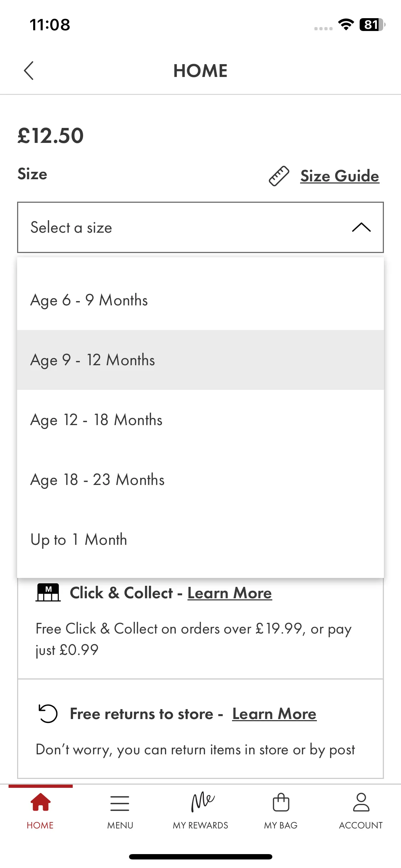Open My Bag shopping bag icon

[281, 802]
